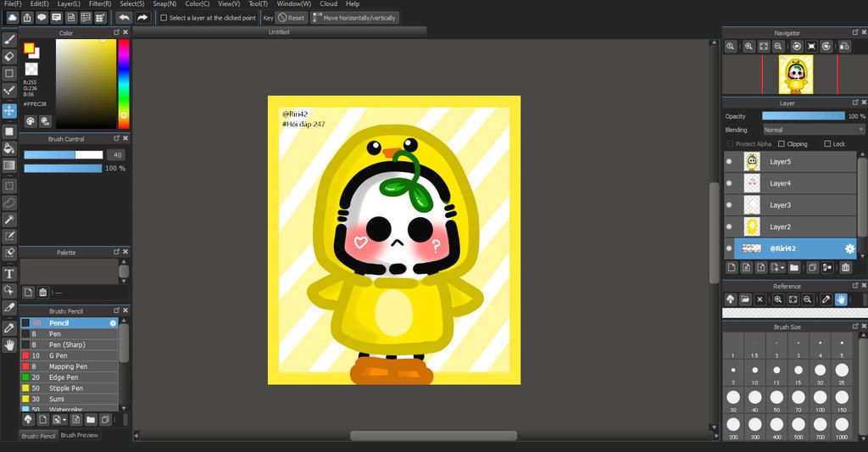Select the Eraser tool
This screenshot has width=868, height=452.
[9, 57]
